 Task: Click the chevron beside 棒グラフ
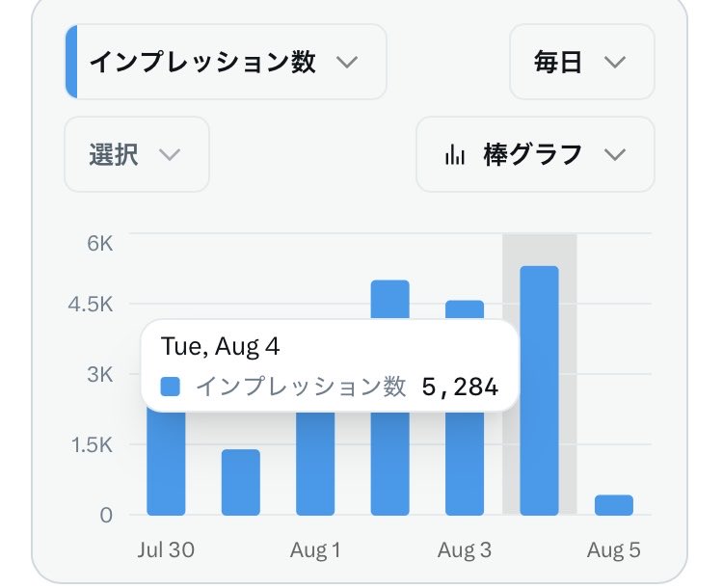(x=615, y=154)
